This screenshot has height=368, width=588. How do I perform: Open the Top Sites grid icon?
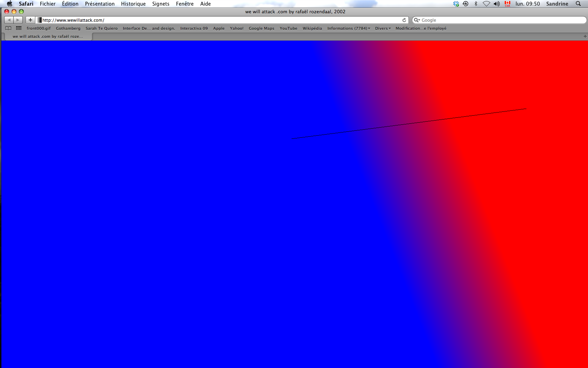click(x=19, y=28)
